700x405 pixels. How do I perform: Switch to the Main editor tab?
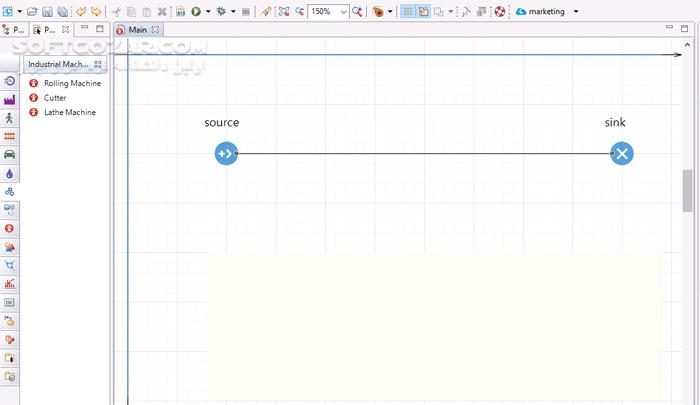(x=137, y=30)
